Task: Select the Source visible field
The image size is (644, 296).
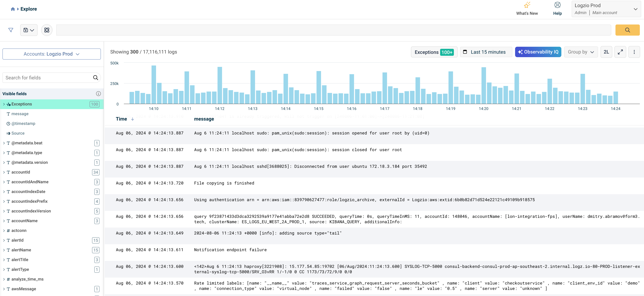Action: click(x=18, y=133)
